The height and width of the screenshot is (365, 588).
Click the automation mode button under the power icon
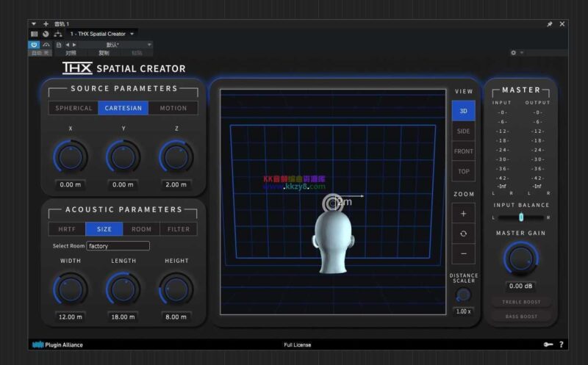pyautogui.click(x=40, y=53)
